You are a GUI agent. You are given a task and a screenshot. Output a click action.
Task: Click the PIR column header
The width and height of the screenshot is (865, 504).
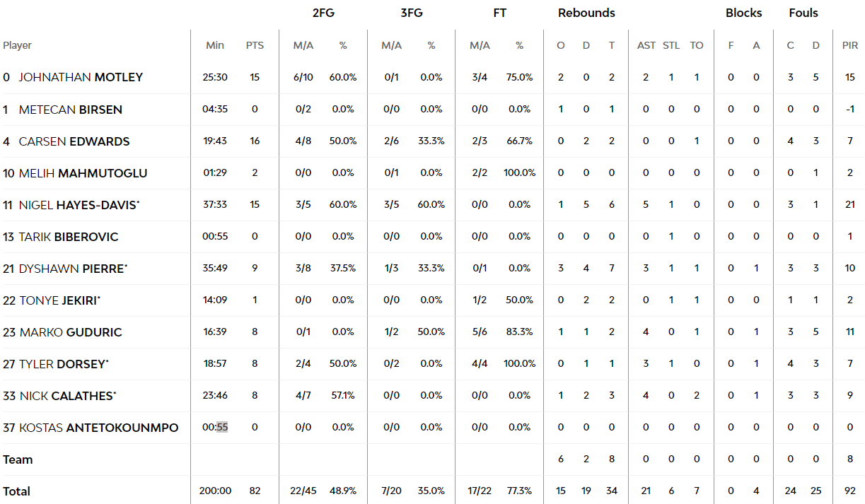(x=850, y=45)
